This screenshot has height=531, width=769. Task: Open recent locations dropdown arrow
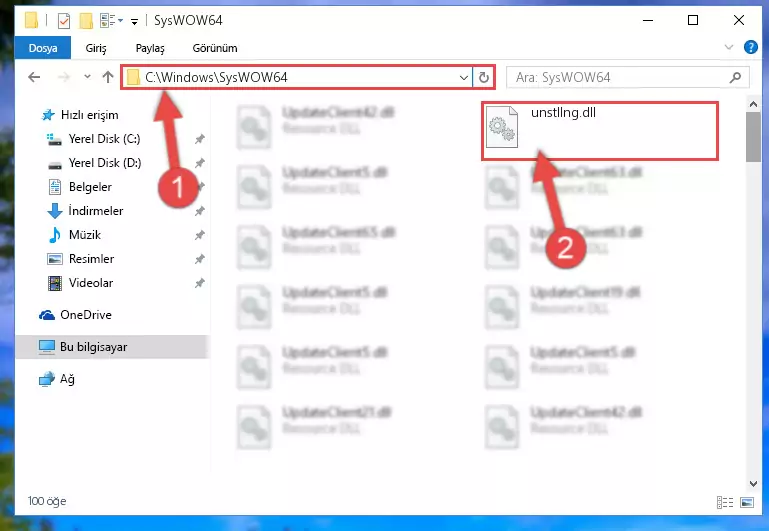click(x=87, y=76)
